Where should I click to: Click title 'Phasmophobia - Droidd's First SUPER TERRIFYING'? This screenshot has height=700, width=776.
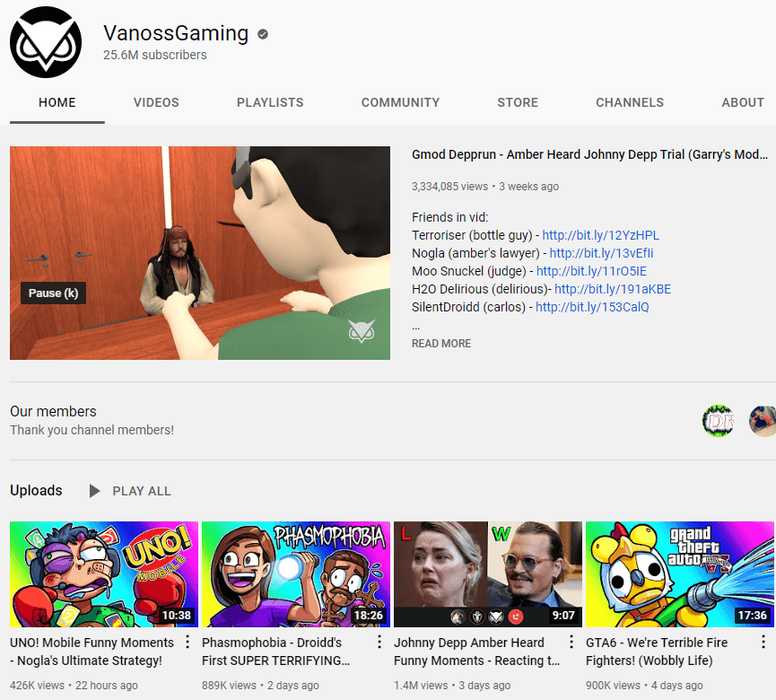point(276,652)
